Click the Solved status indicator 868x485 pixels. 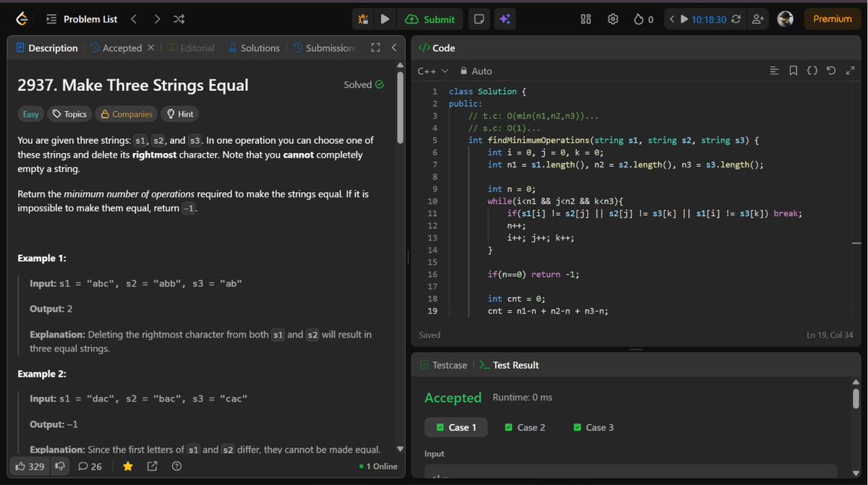click(364, 85)
